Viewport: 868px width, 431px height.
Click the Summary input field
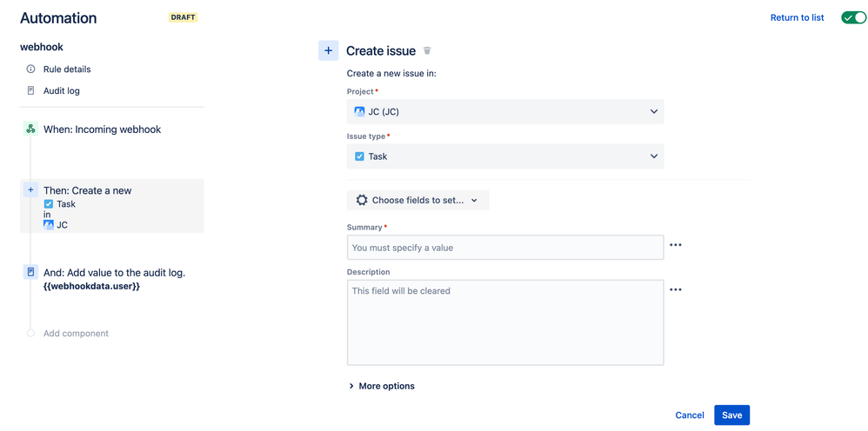(505, 248)
